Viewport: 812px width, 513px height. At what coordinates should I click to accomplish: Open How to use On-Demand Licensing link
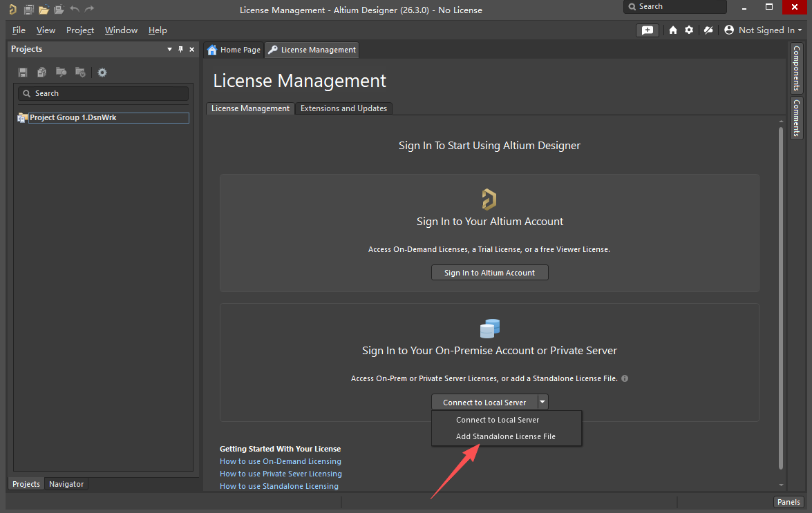280,461
